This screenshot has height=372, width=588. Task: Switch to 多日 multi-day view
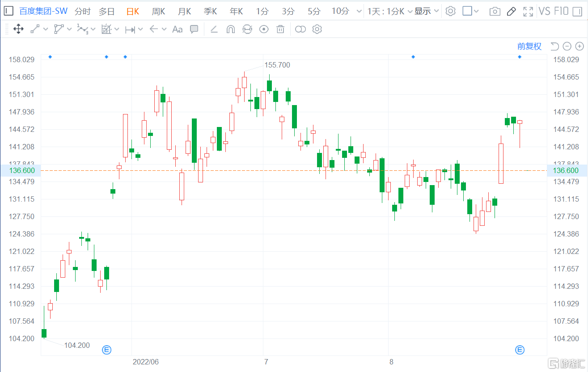(107, 11)
